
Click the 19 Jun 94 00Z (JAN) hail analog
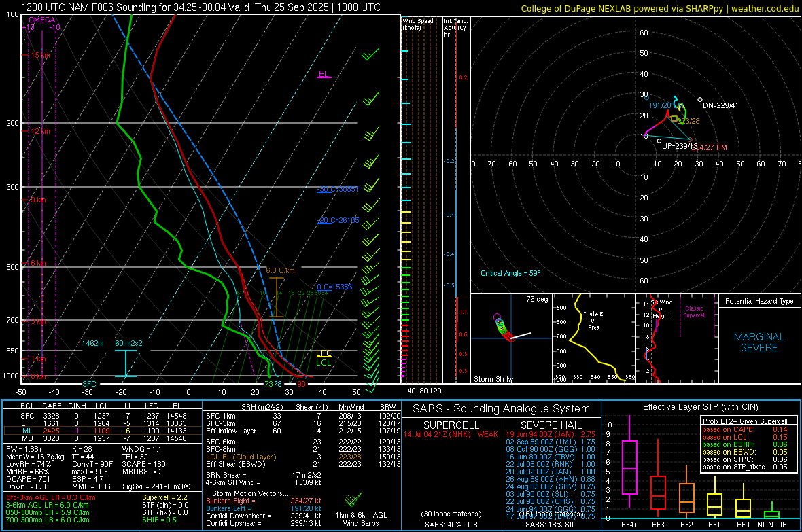pos(551,434)
